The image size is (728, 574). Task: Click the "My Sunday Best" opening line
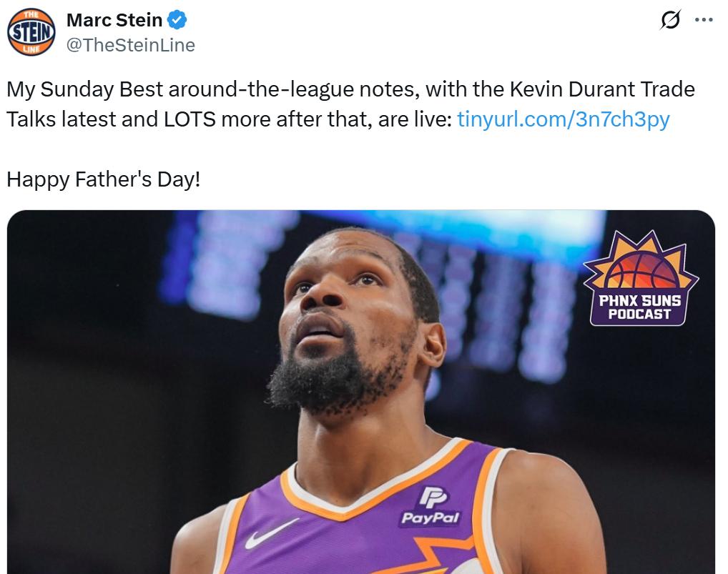(85, 89)
